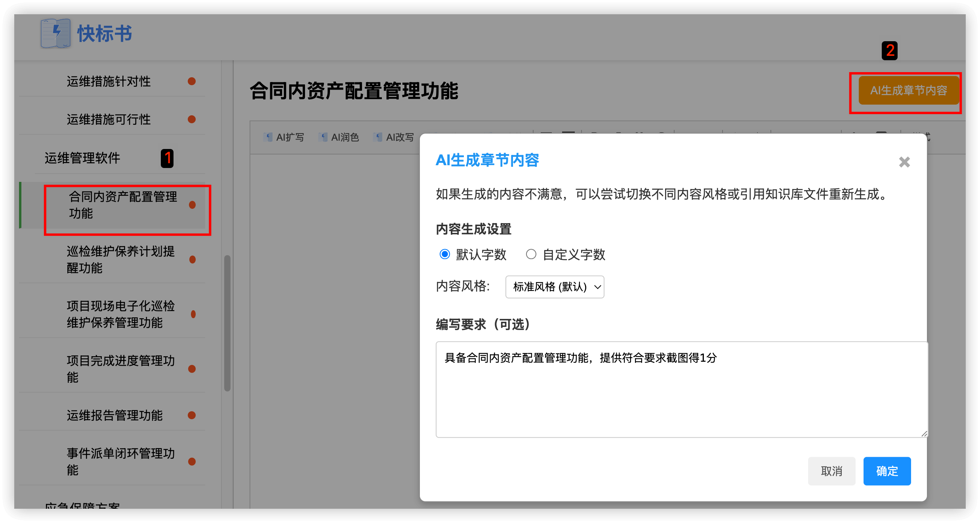Click the sidebar vertical scrollbar
Image resolution: width=980 pixels, height=523 pixels.
(x=227, y=323)
